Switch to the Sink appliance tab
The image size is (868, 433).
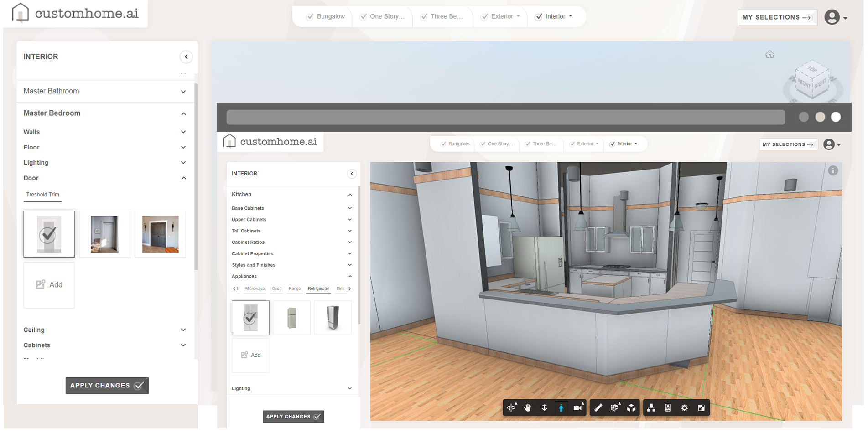pos(340,289)
